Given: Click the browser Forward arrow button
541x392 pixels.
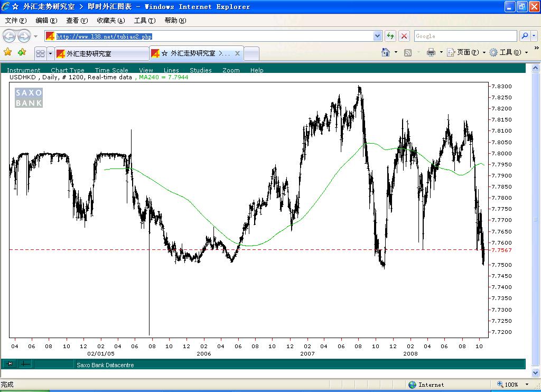Looking at the screenshot, I should [x=24, y=36].
